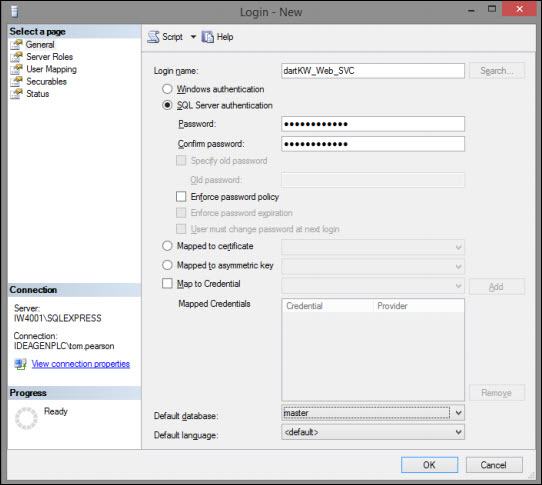The image size is (542, 485).
Task: Open the Script dropdown arrow
Action: click(193, 37)
